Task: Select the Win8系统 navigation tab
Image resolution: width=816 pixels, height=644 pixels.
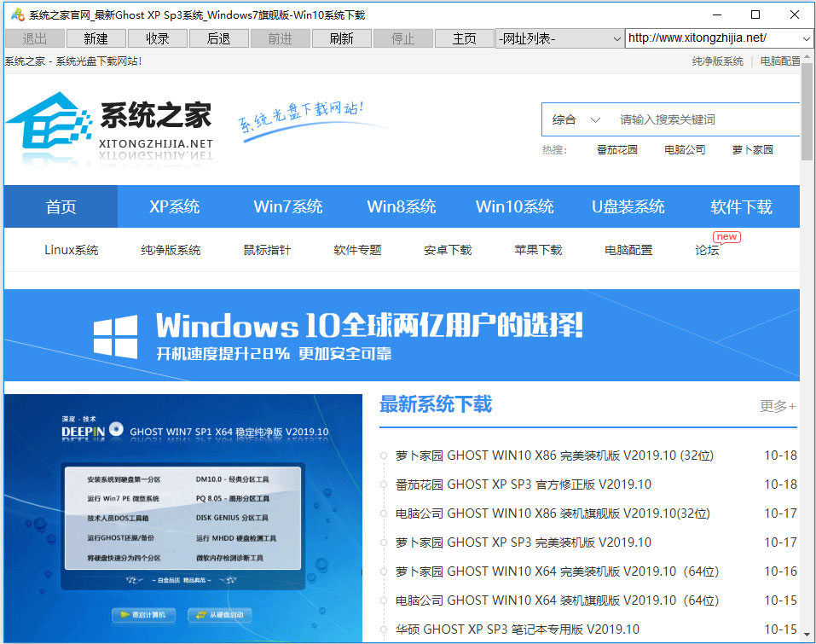Action: [402, 206]
